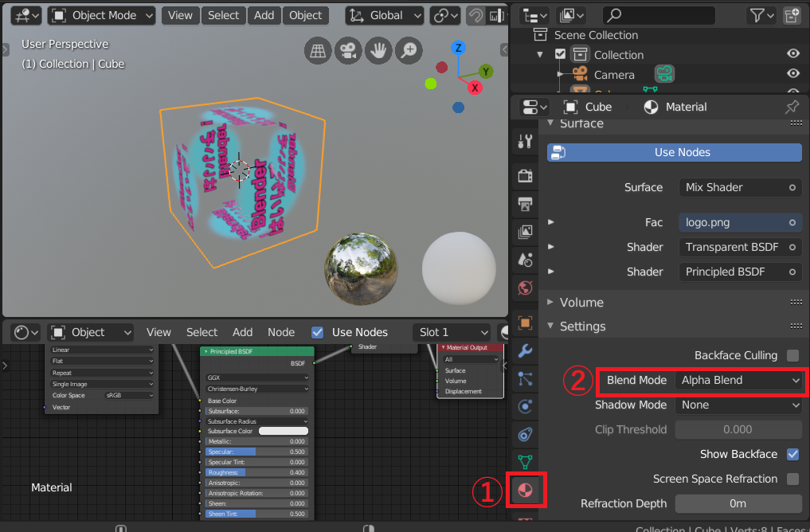The height and width of the screenshot is (532, 810).
Task: Open the Output properties tab
Action: (x=525, y=204)
